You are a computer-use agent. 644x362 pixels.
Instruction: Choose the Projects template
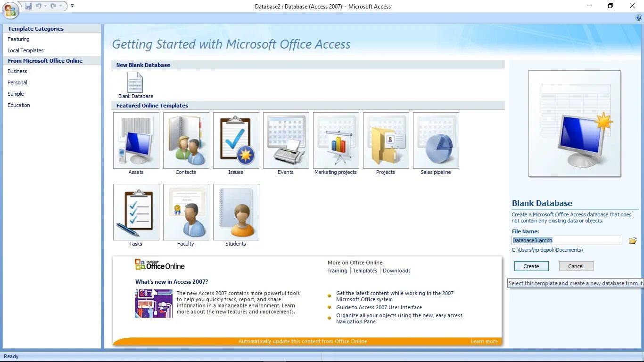coord(386,143)
